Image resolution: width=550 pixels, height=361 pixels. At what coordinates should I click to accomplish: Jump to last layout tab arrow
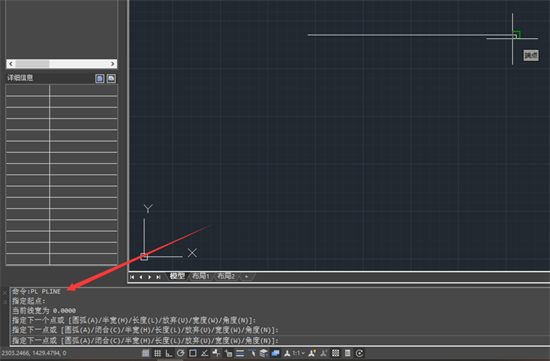point(158,277)
